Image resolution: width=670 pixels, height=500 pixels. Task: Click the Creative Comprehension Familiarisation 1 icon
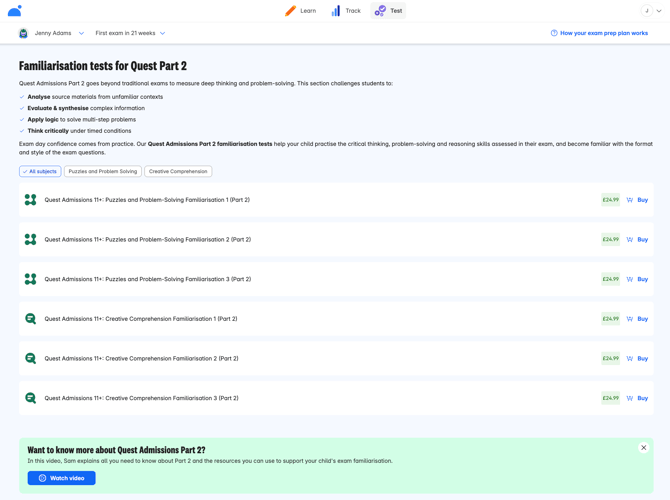[31, 319]
